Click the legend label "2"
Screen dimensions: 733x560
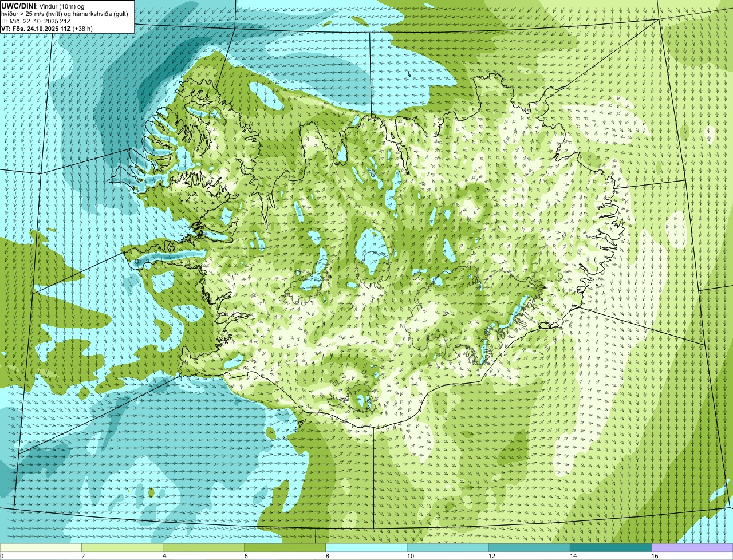83,556
